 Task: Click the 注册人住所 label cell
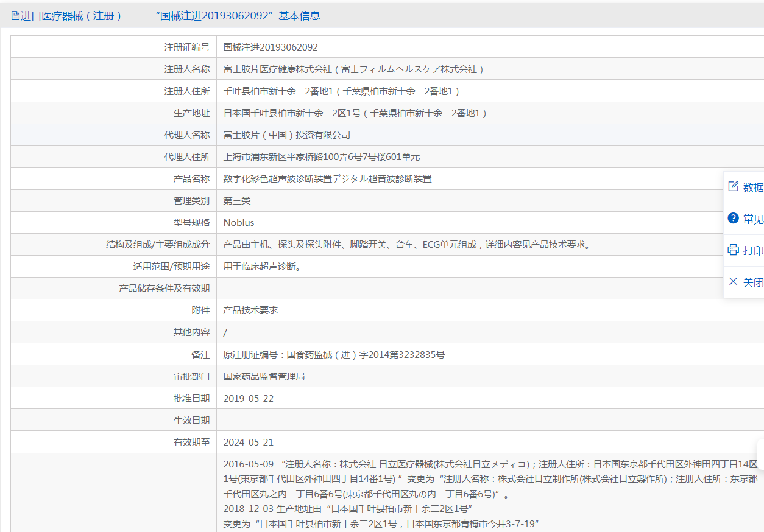click(114, 91)
